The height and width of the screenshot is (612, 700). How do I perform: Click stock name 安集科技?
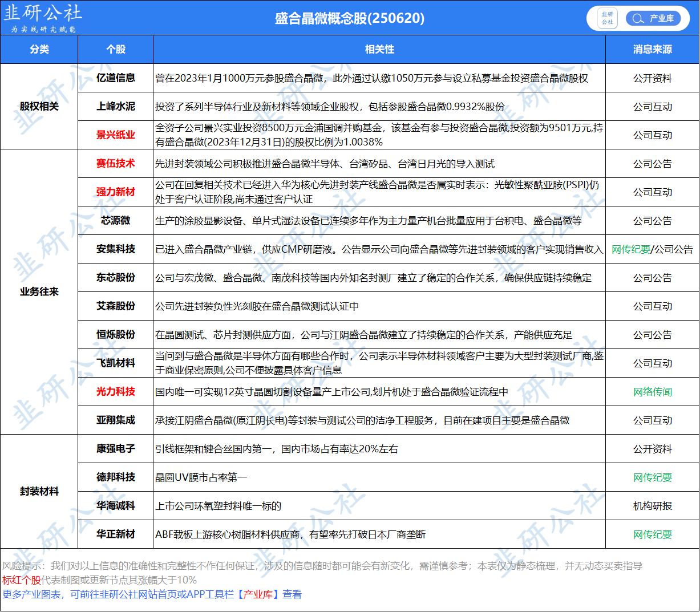pyautogui.click(x=116, y=249)
